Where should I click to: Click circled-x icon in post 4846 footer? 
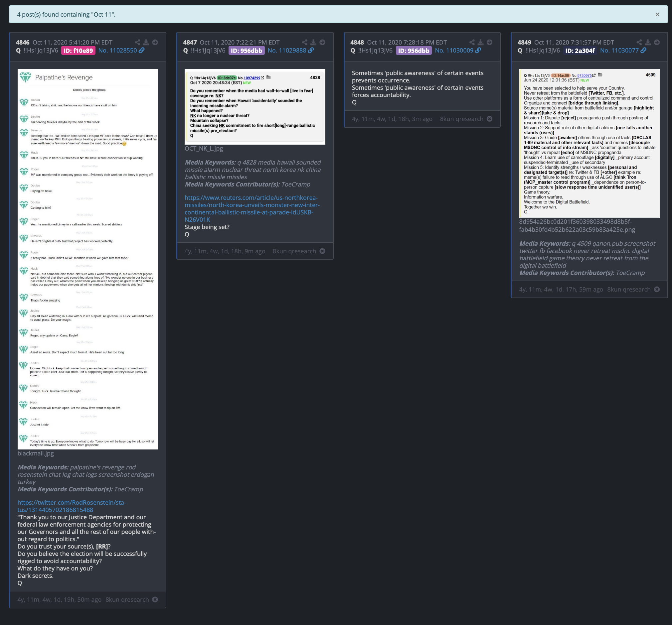[x=155, y=599]
